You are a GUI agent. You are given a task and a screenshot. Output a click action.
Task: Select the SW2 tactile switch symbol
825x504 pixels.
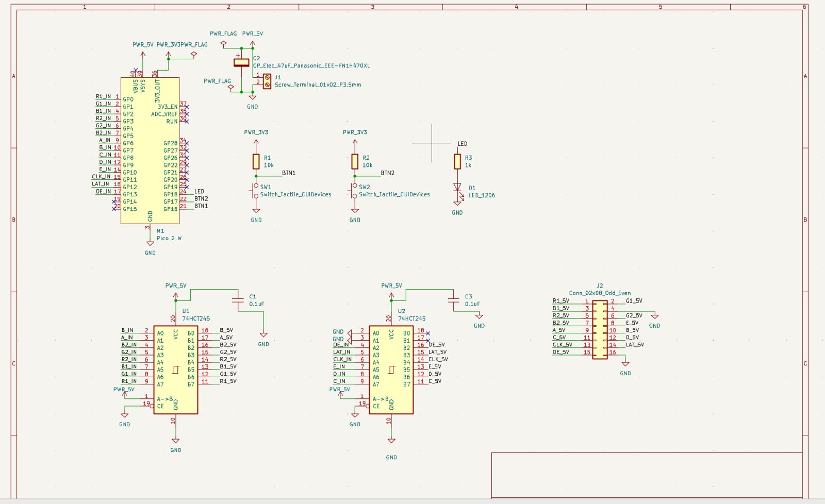tap(354, 191)
